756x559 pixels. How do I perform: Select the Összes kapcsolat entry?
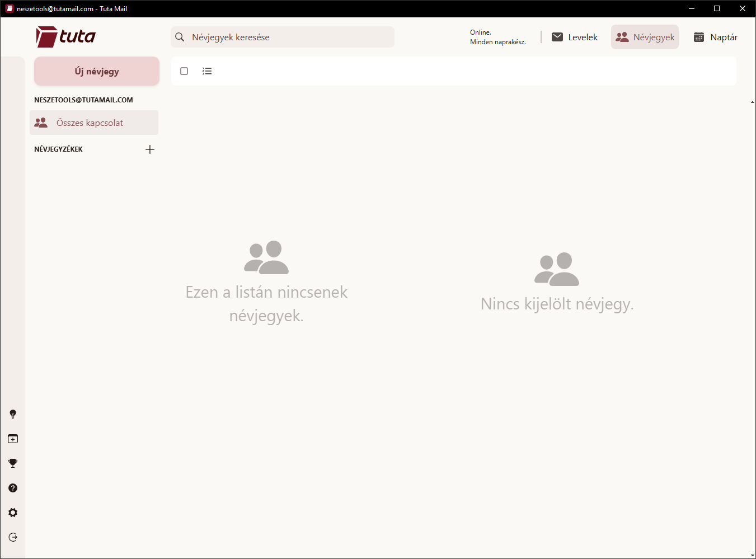93,122
